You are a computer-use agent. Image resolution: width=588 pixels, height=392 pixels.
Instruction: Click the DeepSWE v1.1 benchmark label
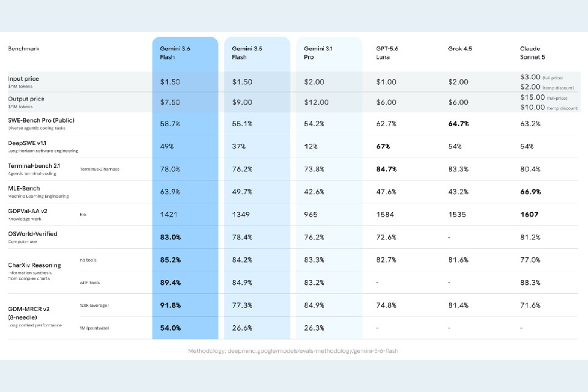coord(27,143)
